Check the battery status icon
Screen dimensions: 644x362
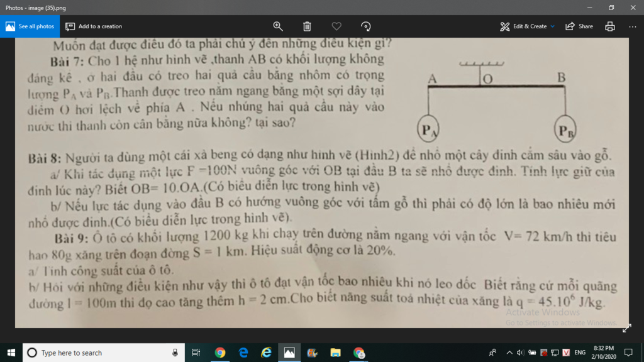coord(532,353)
